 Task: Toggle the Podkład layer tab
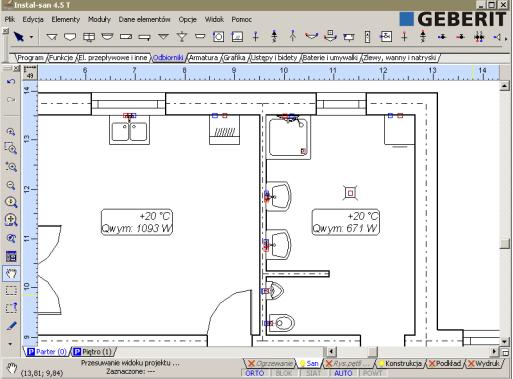coord(445,363)
